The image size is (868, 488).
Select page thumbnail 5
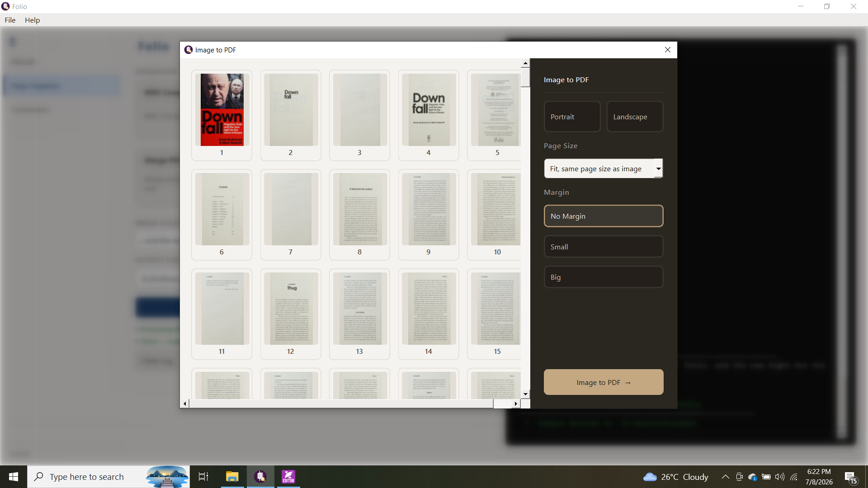pyautogui.click(x=495, y=115)
